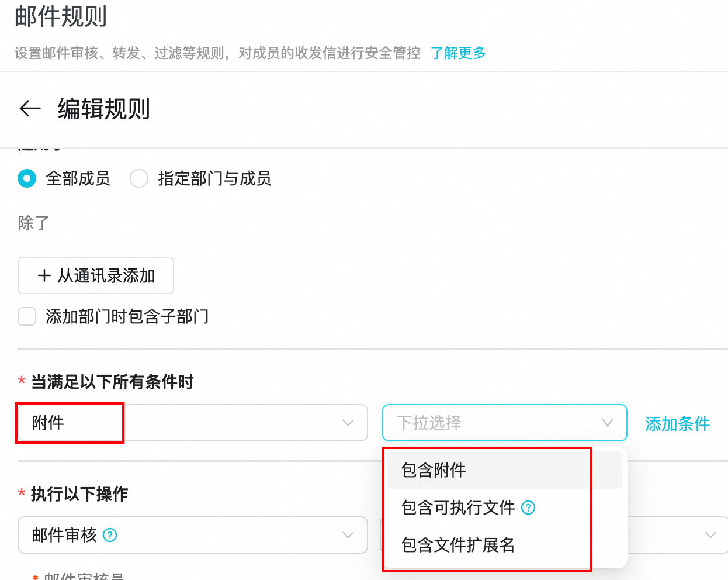Click help icon next to 包含可执行文件

pos(528,508)
